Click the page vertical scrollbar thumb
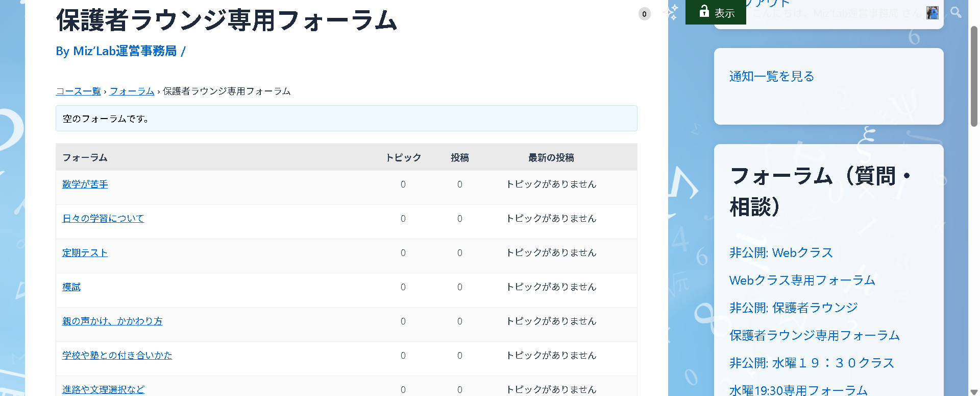980x396 pixels. [974, 77]
